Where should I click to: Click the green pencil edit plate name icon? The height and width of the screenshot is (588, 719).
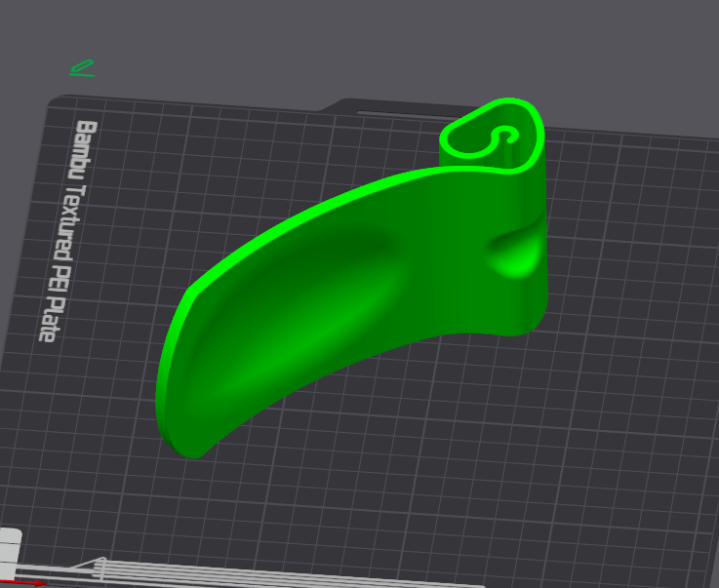coord(82,68)
